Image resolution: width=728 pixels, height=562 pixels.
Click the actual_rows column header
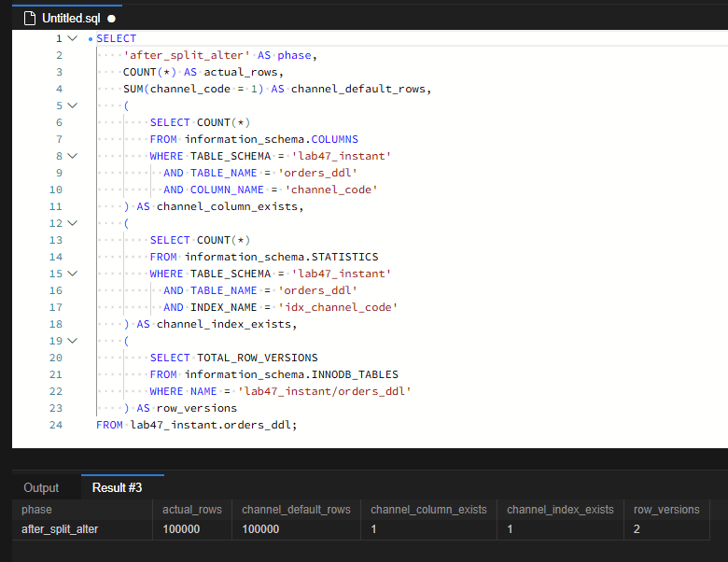[x=192, y=510]
